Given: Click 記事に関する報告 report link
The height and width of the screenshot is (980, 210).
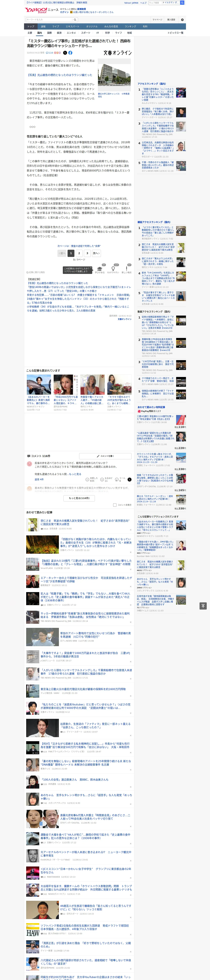Looking at the screenshot, I should (x=35, y=272).
